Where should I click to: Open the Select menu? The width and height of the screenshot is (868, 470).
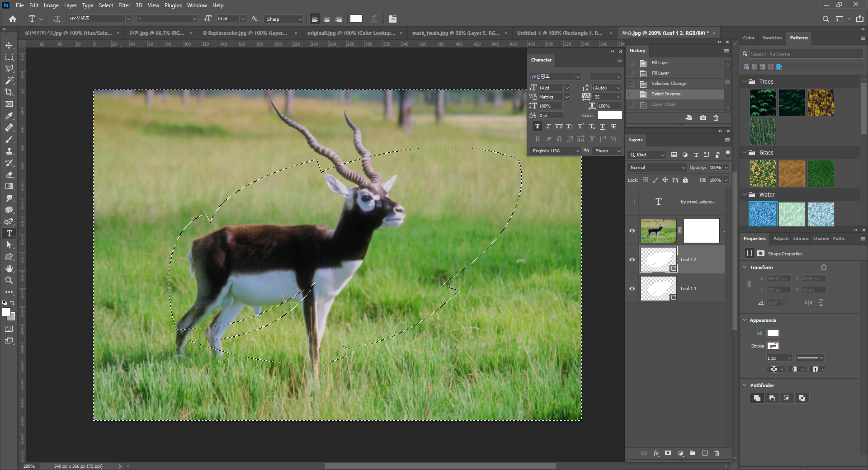click(x=106, y=5)
